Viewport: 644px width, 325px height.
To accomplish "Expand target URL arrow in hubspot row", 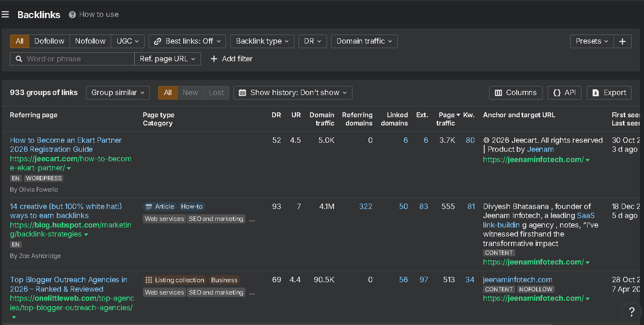I will 588,262.
